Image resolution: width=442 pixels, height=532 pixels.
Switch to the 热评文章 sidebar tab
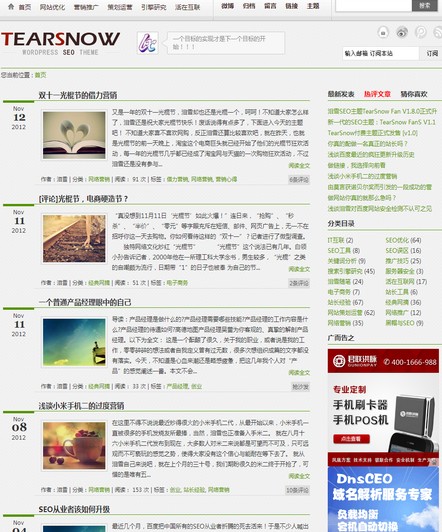pos(377,94)
